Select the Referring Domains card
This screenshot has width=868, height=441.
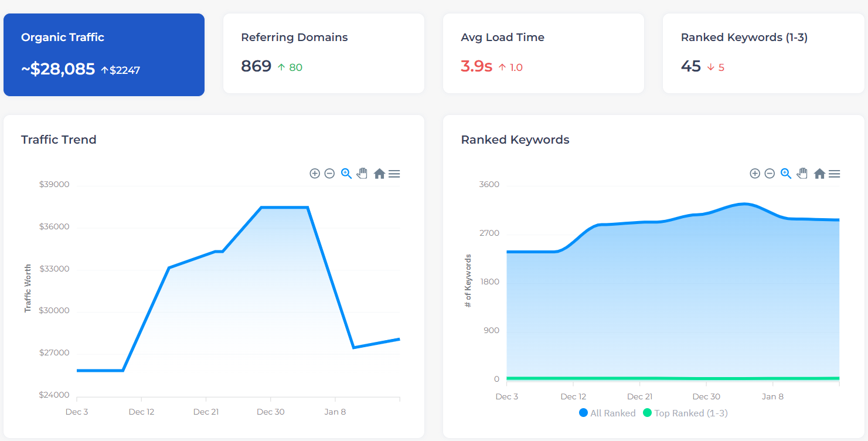coord(324,53)
